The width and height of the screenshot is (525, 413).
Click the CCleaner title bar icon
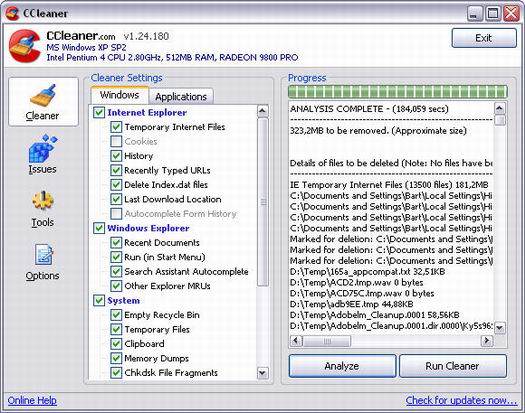click(x=12, y=14)
